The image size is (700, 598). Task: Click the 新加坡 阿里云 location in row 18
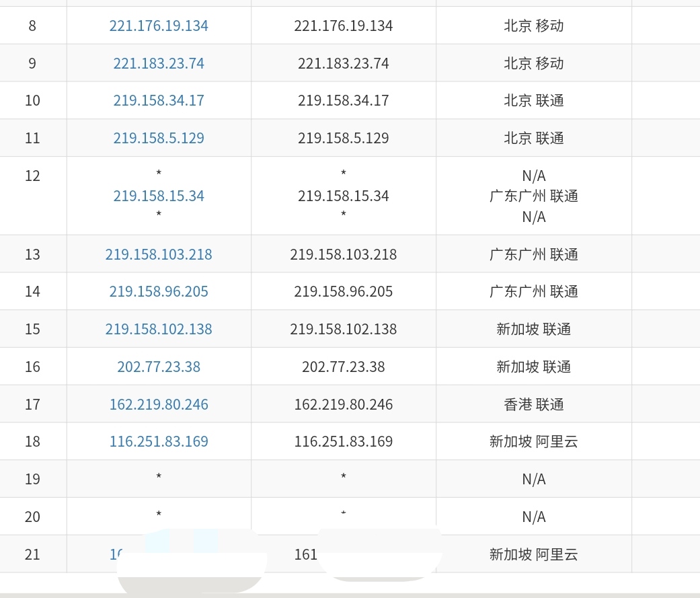click(534, 441)
